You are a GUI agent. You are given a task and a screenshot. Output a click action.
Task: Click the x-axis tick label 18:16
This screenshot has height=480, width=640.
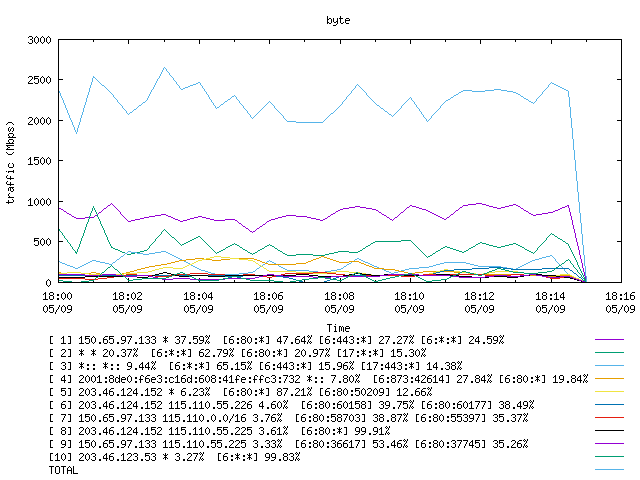(620, 296)
